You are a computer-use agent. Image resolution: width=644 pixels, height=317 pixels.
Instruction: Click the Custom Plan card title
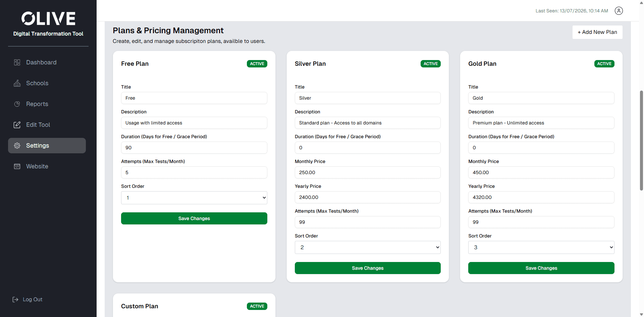(140, 306)
